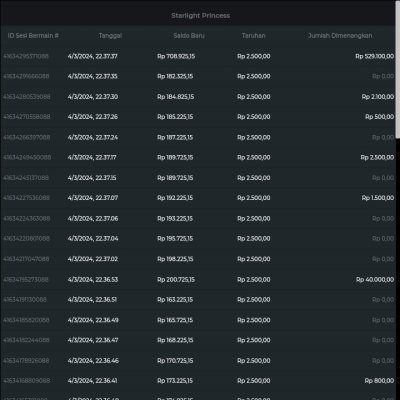
Task: Click the balance Rp 184.825,15
Action: point(176,97)
